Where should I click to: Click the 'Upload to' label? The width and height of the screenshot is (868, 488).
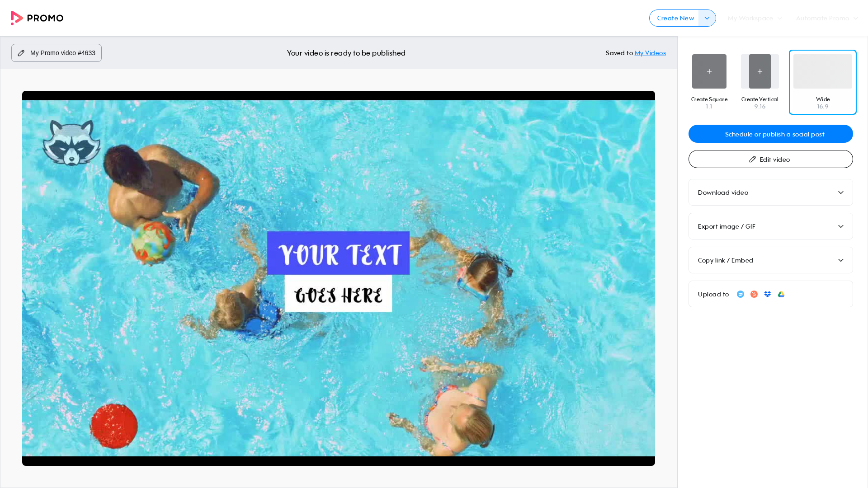coord(713,294)
